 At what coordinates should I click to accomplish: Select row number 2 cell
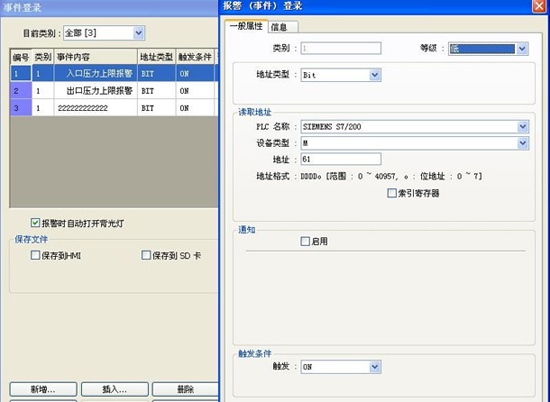21,91
